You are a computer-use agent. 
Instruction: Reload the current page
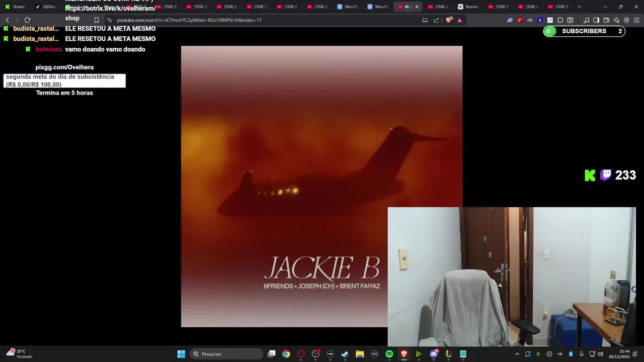click(x=27, y=20)
